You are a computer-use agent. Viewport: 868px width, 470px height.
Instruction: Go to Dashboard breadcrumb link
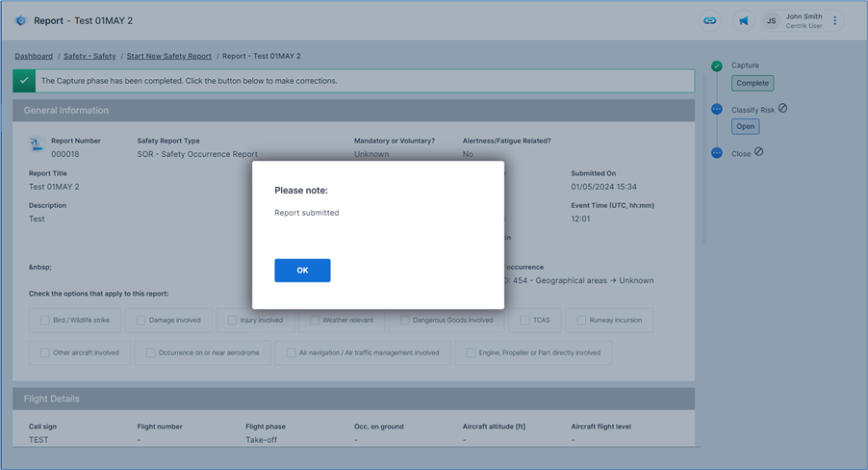(34, 56)
